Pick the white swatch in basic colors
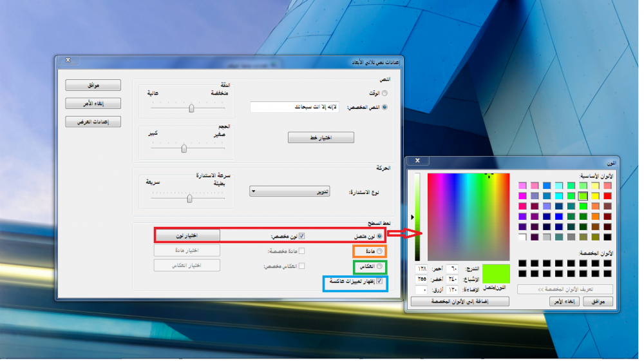644x361 pixels. tap(522, 237)
